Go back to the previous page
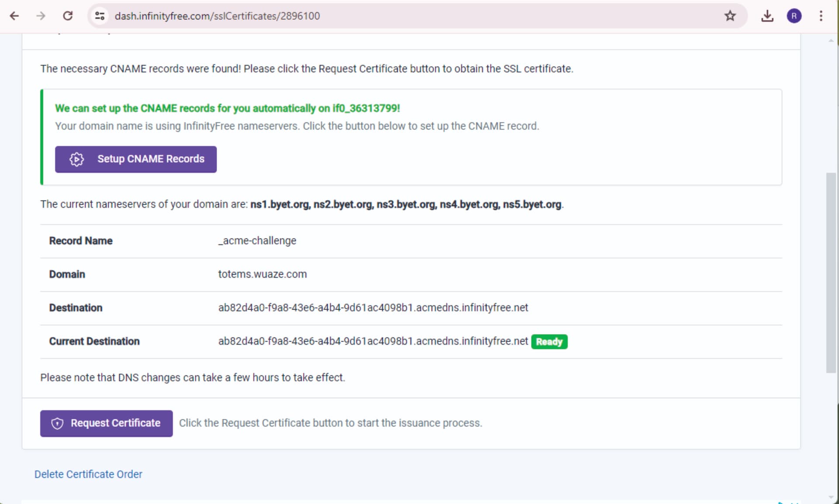Image resolution: width=839 pixels, height=504 pixels. click(14, 16)
